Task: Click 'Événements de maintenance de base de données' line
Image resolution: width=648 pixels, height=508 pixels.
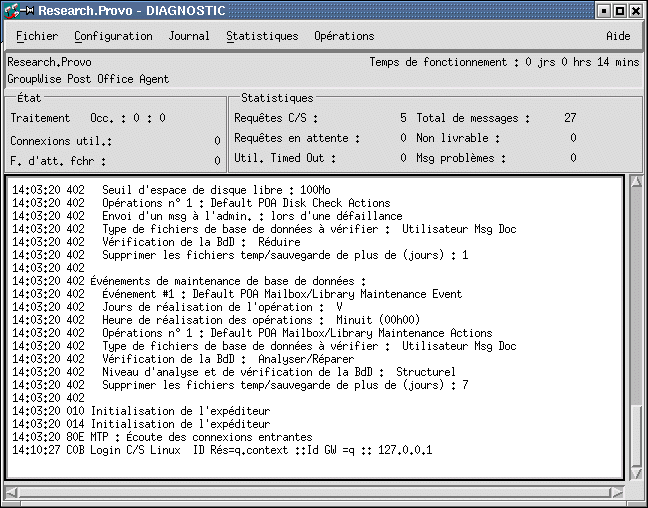Action: point(189,281)
